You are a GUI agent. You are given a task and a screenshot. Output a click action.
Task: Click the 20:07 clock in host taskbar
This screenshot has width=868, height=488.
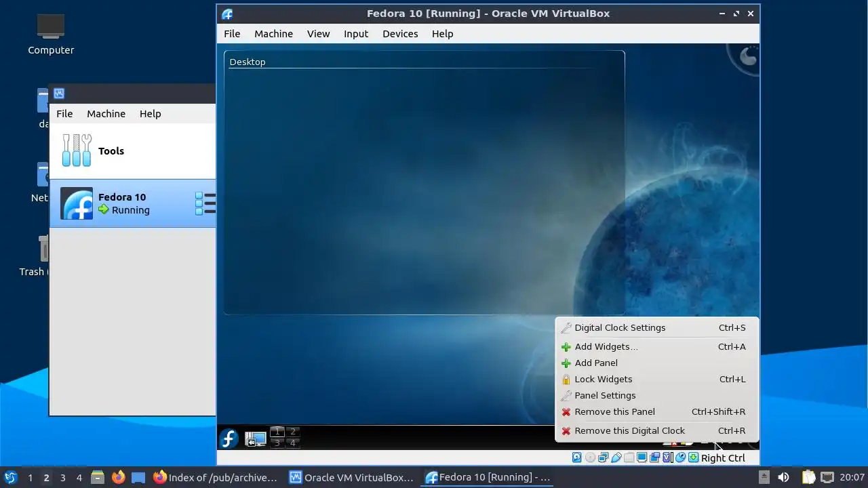click(852, 477)
